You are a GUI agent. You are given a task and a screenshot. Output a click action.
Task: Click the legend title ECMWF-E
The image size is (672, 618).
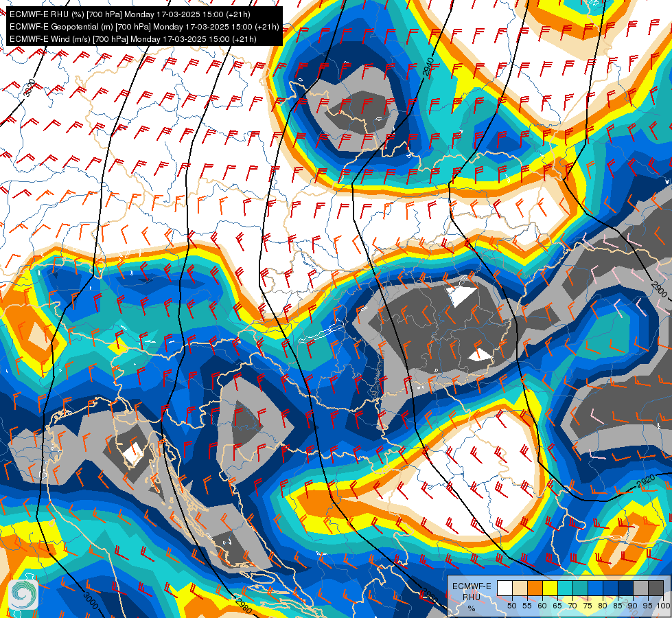[472, 586]
